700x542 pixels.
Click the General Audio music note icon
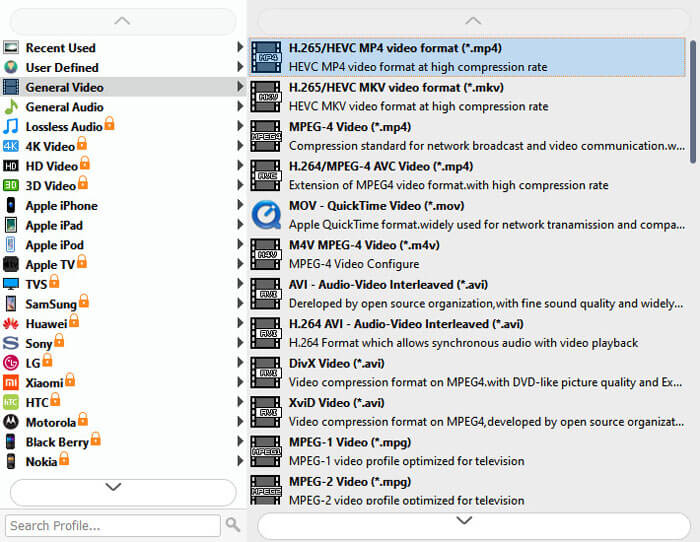pyautogui.click(x=11, y=107)
